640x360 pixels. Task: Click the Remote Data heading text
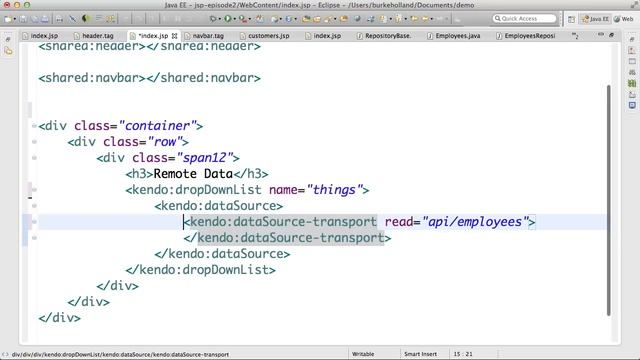coord(193,174)
